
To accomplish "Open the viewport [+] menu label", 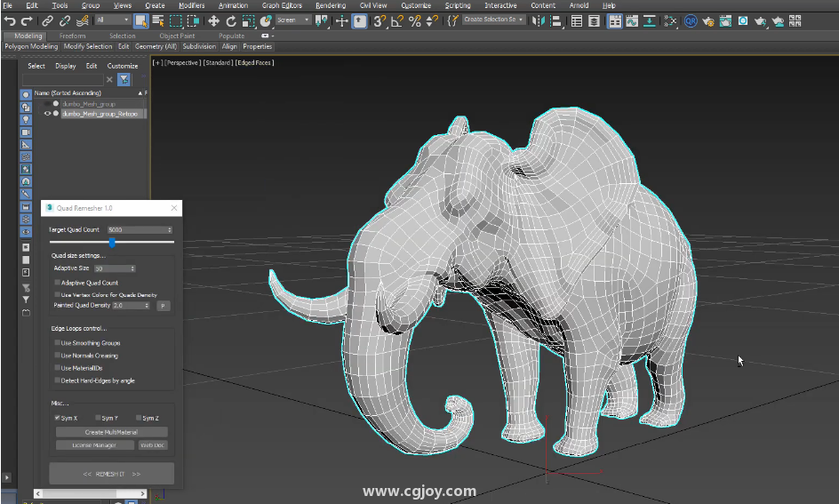I will coord(157,62).
